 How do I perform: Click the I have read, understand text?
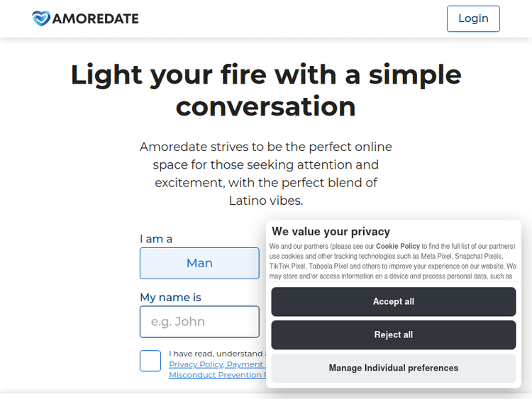(x=216, y=354)
